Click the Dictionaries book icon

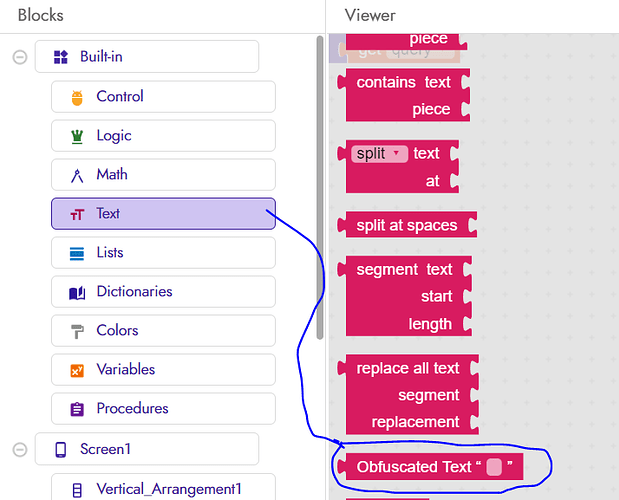(77, 292)
